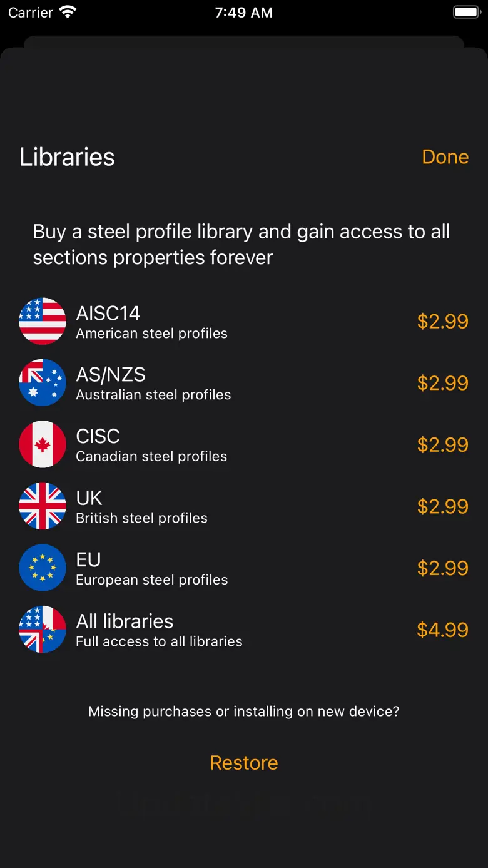Screen dimensions: 488x868
Task: Buy EU library for $2.99
Action: (442, 568)
